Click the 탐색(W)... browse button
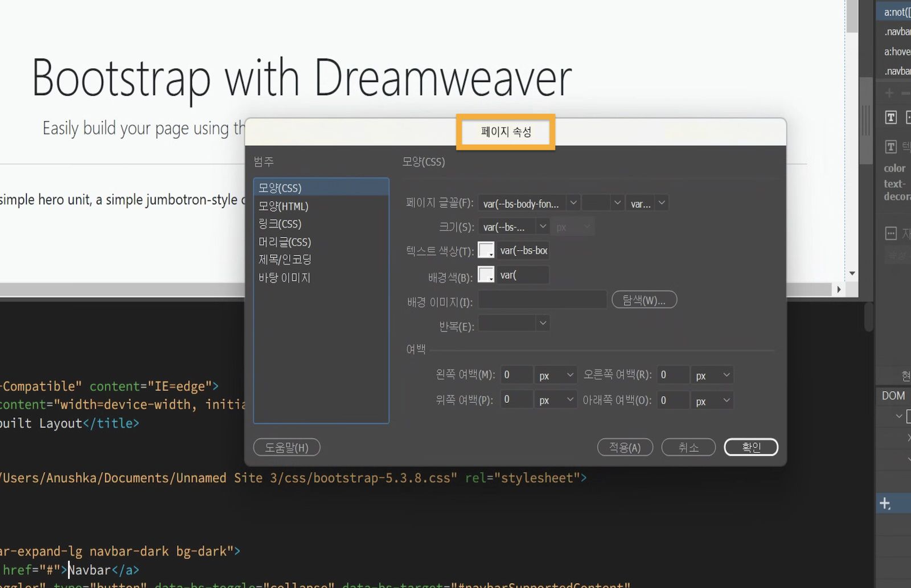 click(644, 300)
